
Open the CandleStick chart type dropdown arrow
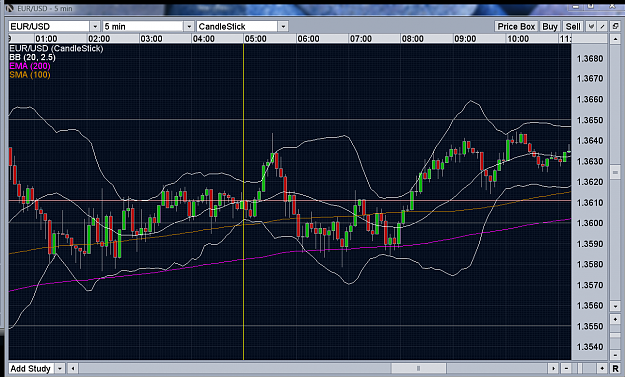click(283, 27)
